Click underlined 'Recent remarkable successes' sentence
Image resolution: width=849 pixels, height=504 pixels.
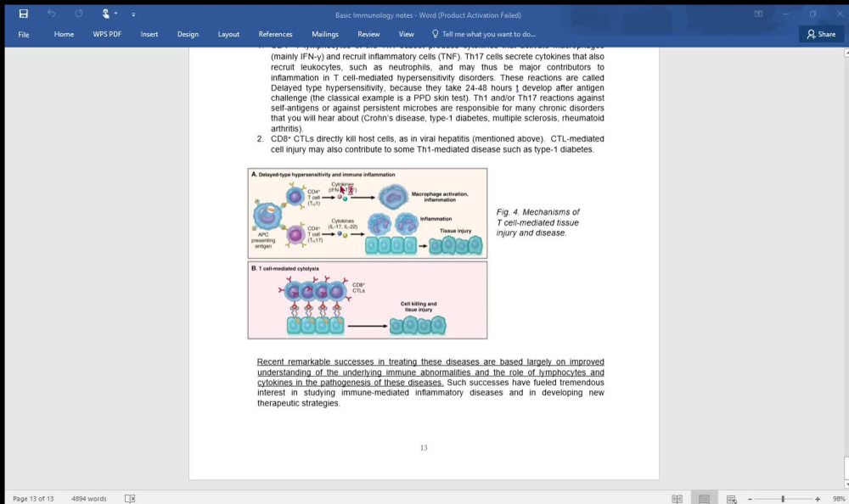point(430,372)
